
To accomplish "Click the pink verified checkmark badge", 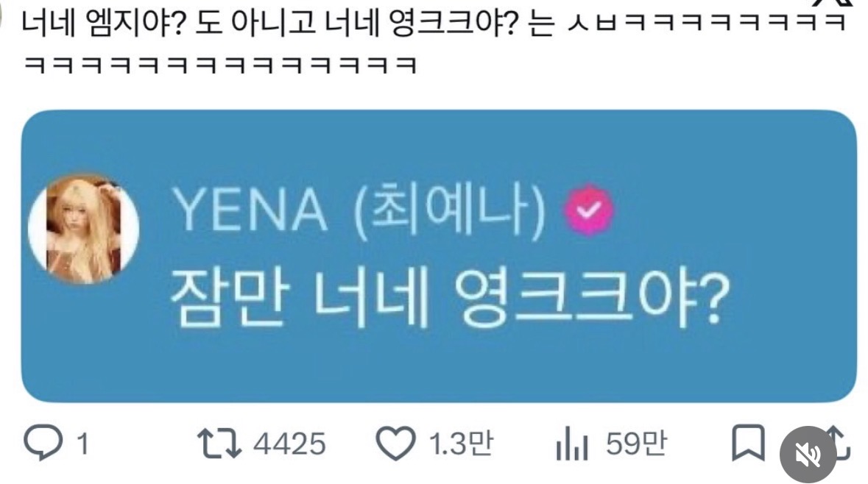I will point(588,210).
